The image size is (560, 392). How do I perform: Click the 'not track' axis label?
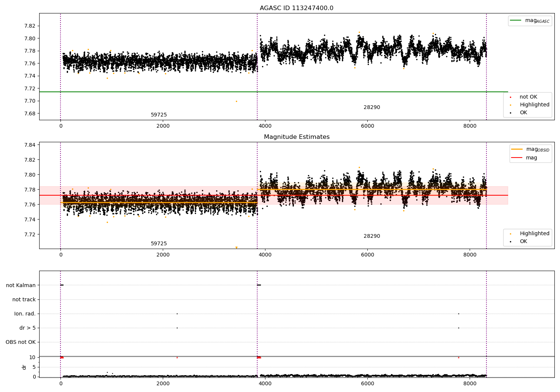24,299
